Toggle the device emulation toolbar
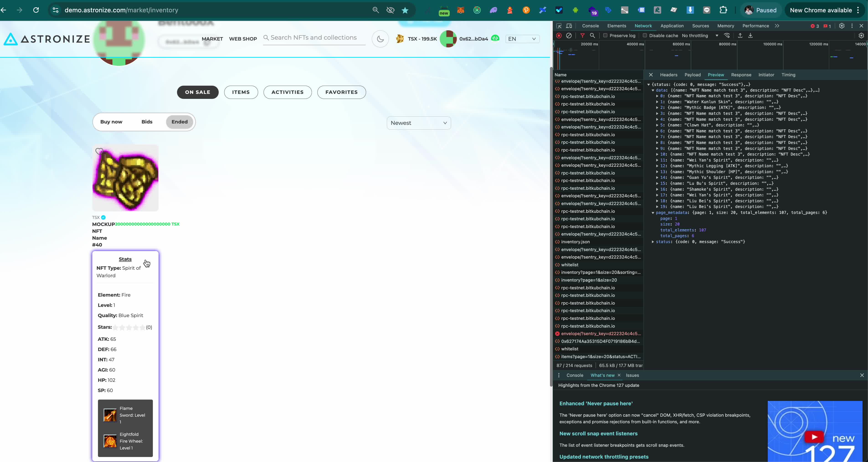The height and width of the screenshot is (462, 868). 569,26
